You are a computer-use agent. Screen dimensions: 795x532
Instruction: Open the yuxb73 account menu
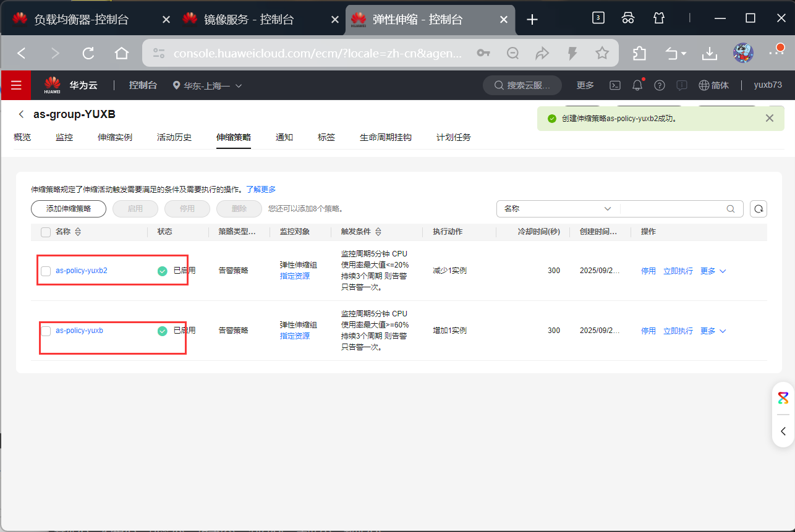[x=768, y=85]
